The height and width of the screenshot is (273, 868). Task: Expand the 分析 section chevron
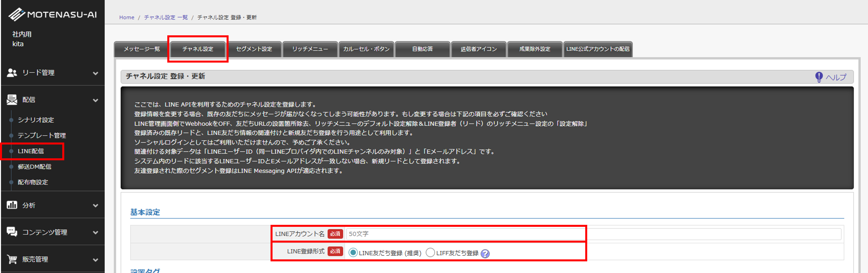pos(96,205)
